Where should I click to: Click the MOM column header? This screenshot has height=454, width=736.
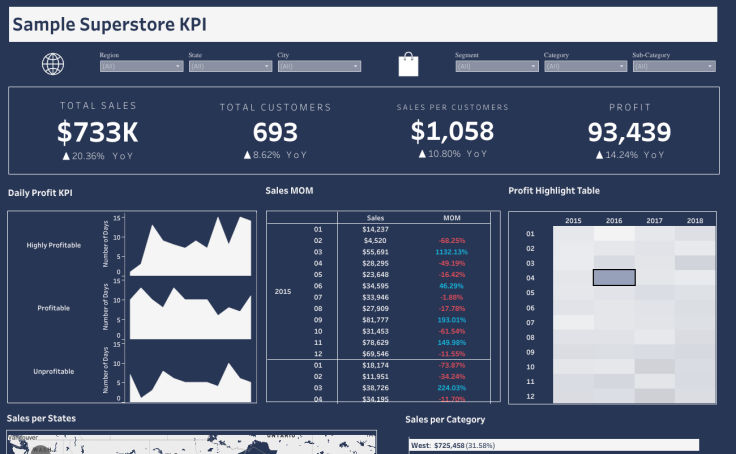(x=452, y=217)
